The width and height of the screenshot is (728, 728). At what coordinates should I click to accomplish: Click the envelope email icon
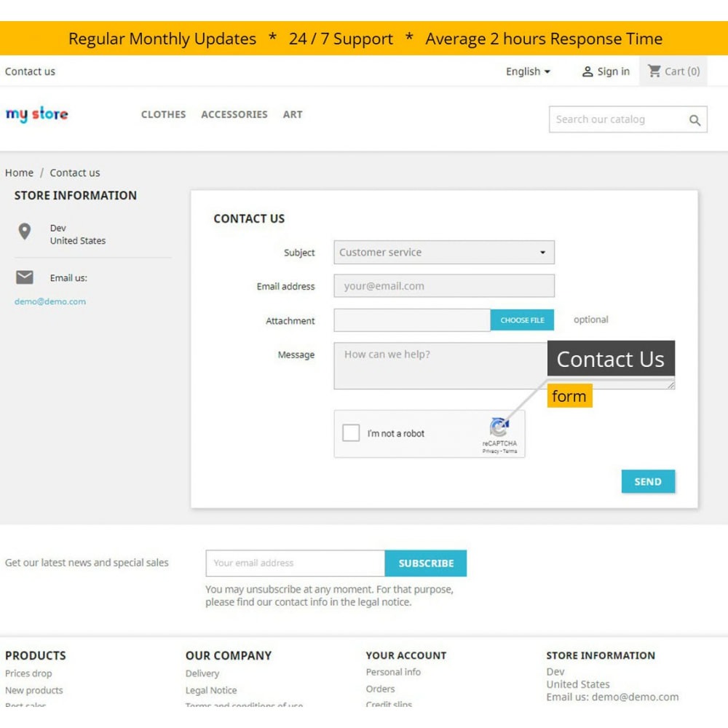point(25,277)
